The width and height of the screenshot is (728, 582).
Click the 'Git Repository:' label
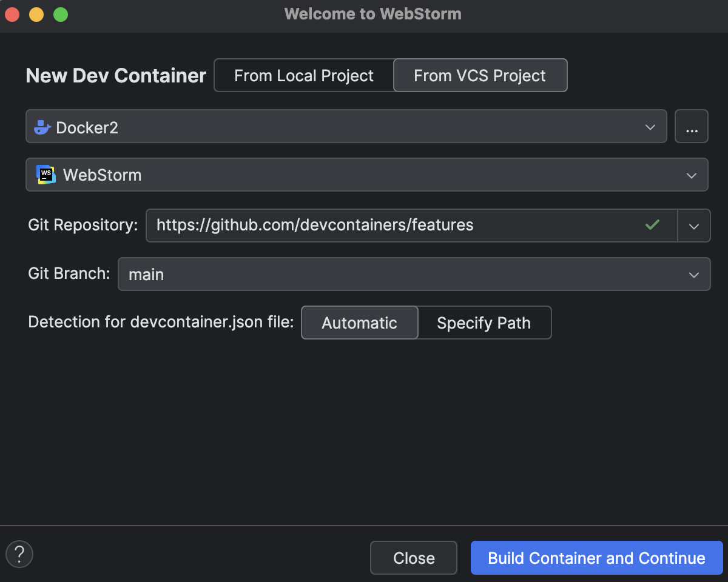83,225
